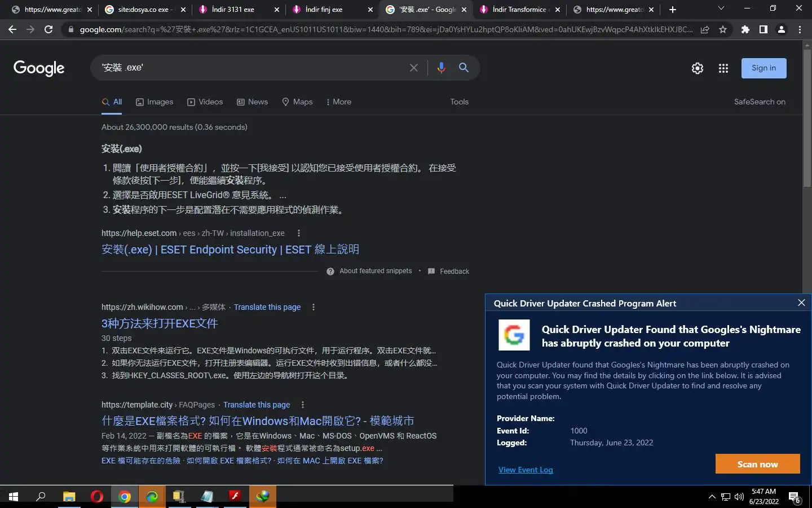The height and width of the screenshot is (508, 812).
Task: Open volume control in system tray
Action: pyautogui.click(x=739, y=497)
